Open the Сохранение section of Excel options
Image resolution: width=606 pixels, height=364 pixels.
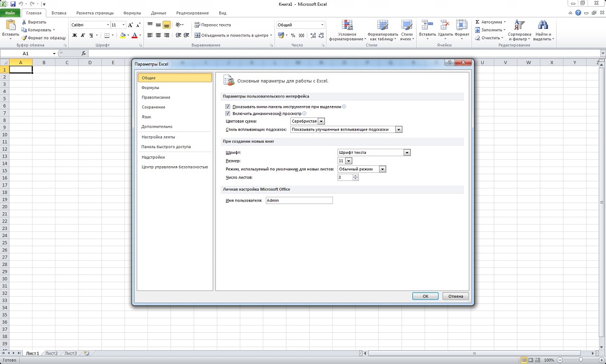pos(153,107)
